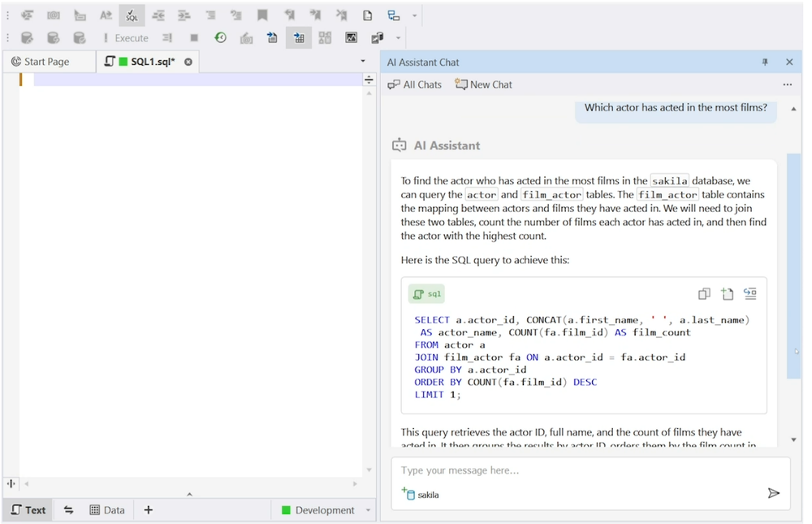Open the editor tab list dropdown arrow
Screen dimensions: 812x524
362,61
